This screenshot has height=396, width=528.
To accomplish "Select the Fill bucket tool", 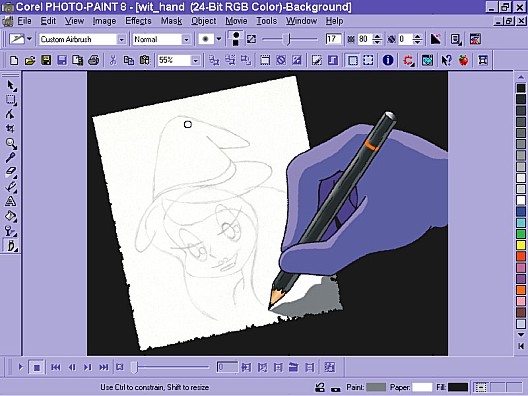I will 11,216.
